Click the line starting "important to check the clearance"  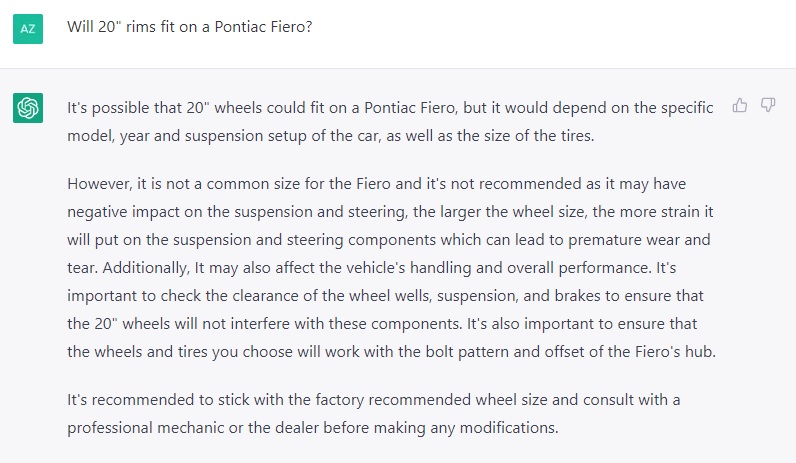coord(385,296)
